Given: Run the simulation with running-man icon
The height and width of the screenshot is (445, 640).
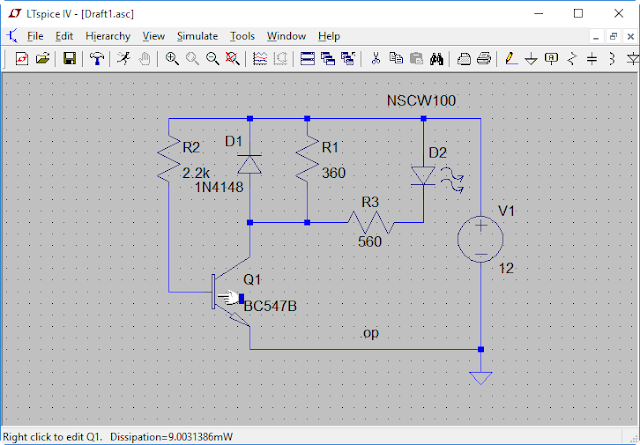Looking at the screenshot, I should 124,59.
